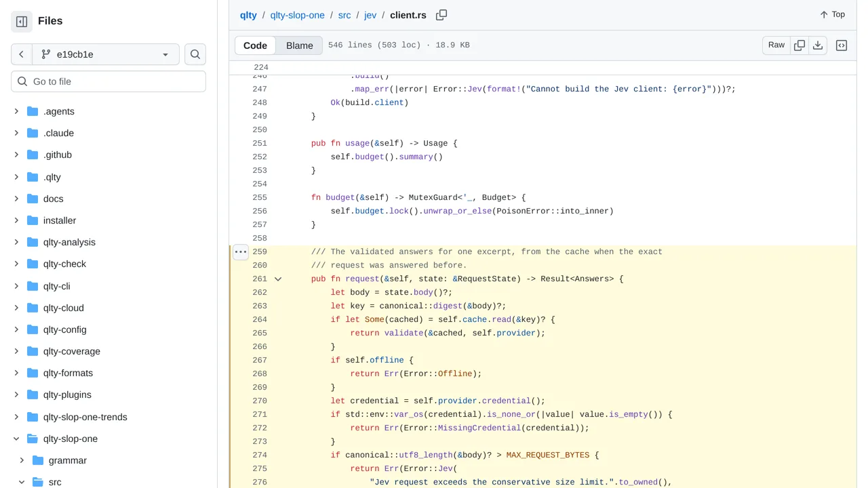Click the grammar folder icon
Image resolution: width=868 pixels, height=488 pixels.
click(38, 460)
